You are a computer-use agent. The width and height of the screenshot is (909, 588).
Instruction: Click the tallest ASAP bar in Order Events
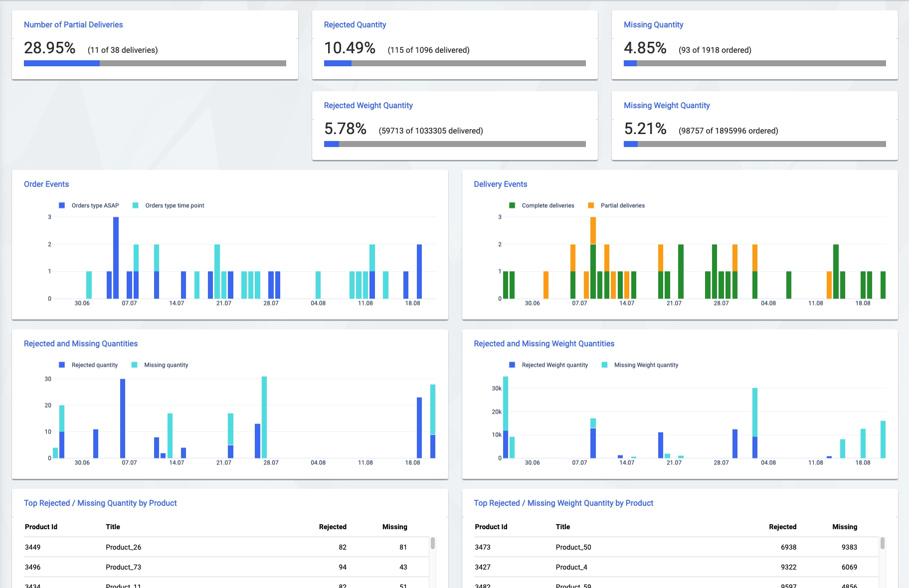116,257
